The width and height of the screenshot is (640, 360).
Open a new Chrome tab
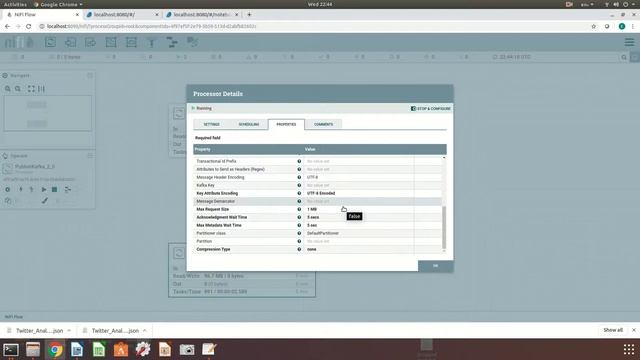(x=249, y=14)
